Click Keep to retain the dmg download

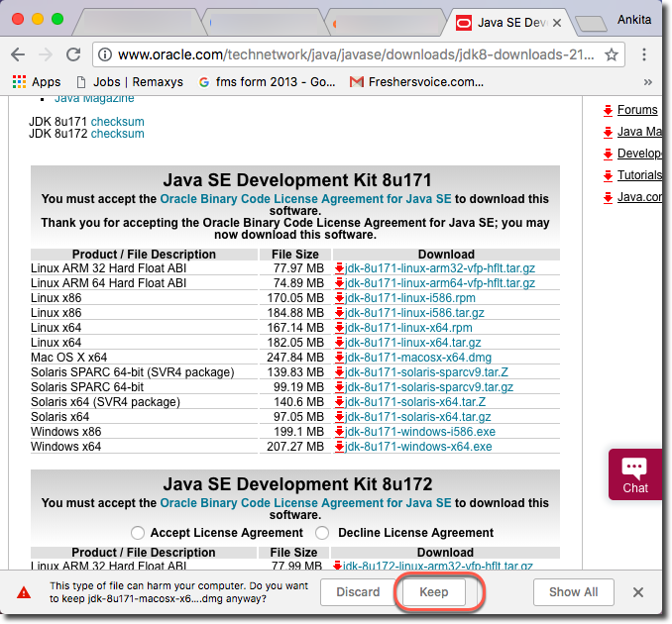click(x=434, y=592)
